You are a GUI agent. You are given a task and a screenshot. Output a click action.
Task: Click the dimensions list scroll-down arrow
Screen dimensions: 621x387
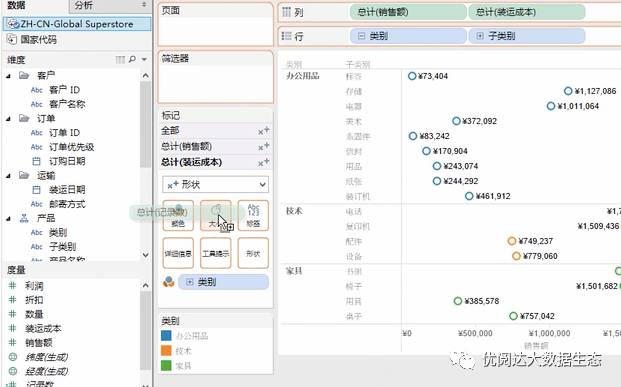coord(145,255)
